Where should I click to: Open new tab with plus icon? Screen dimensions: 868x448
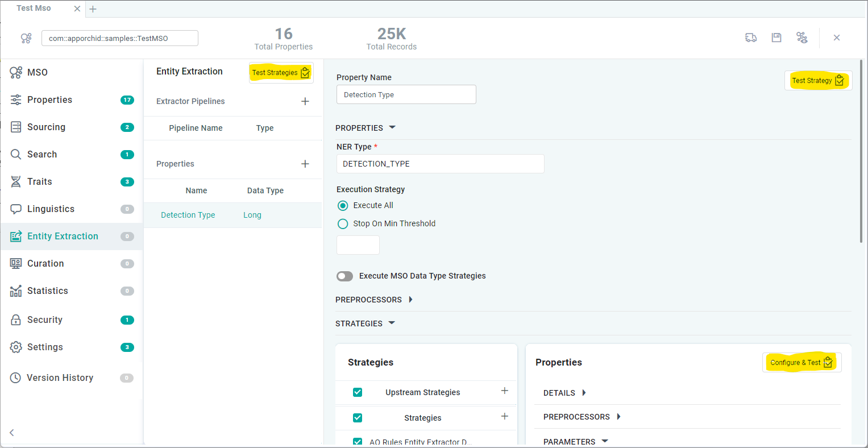click(93, 9)
